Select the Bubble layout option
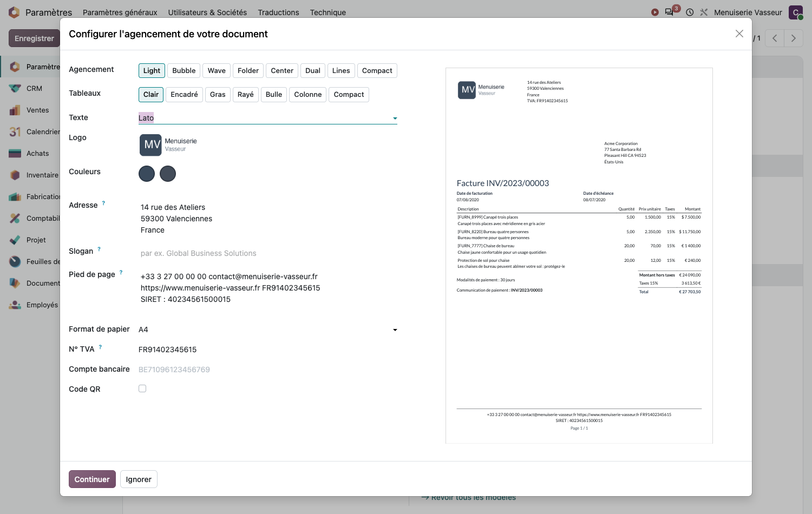 [184, 70]
